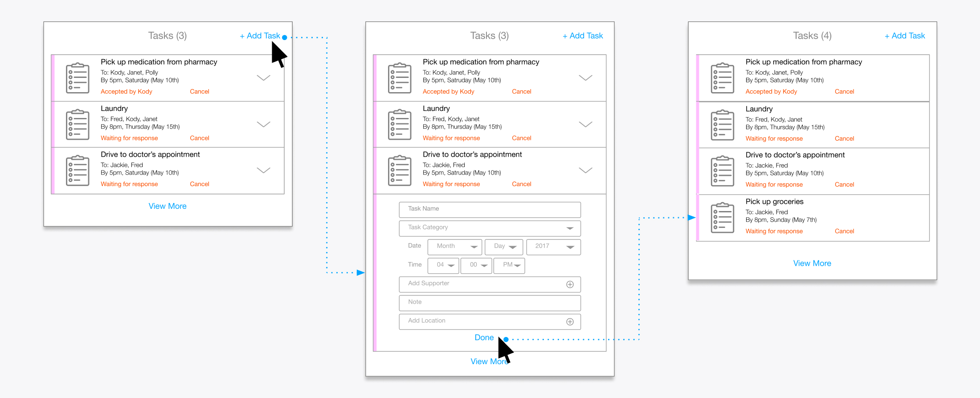Click the Task Name input field
This screenshot has height=398, width=980.
point(490,210)
